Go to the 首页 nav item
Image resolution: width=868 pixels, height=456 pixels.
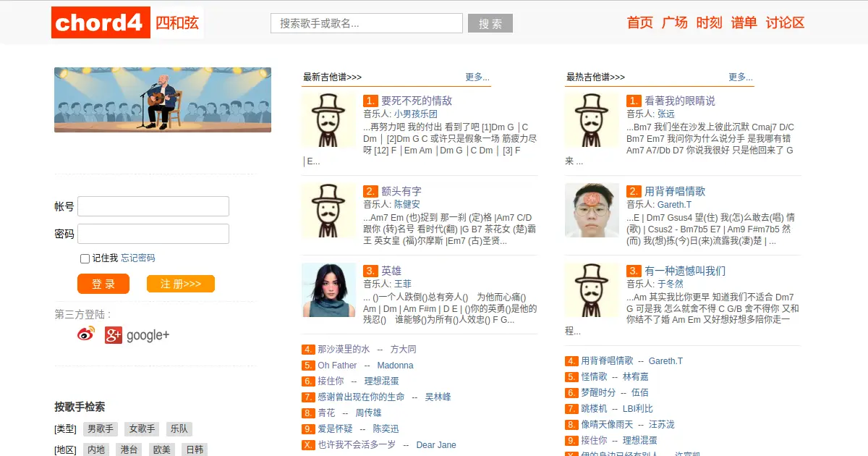coord(640,22)
